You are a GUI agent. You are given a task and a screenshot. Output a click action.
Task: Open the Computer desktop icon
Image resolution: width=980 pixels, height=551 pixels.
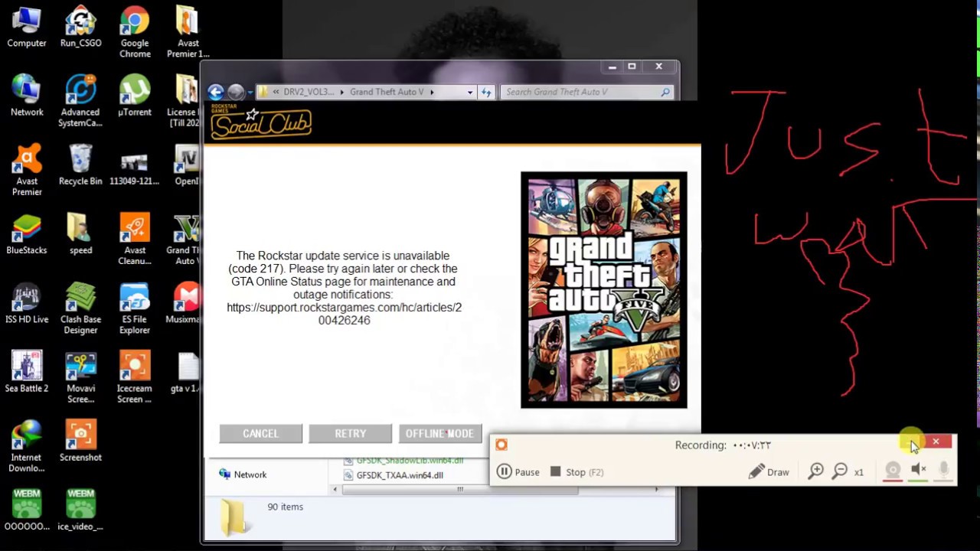[27, 28]
